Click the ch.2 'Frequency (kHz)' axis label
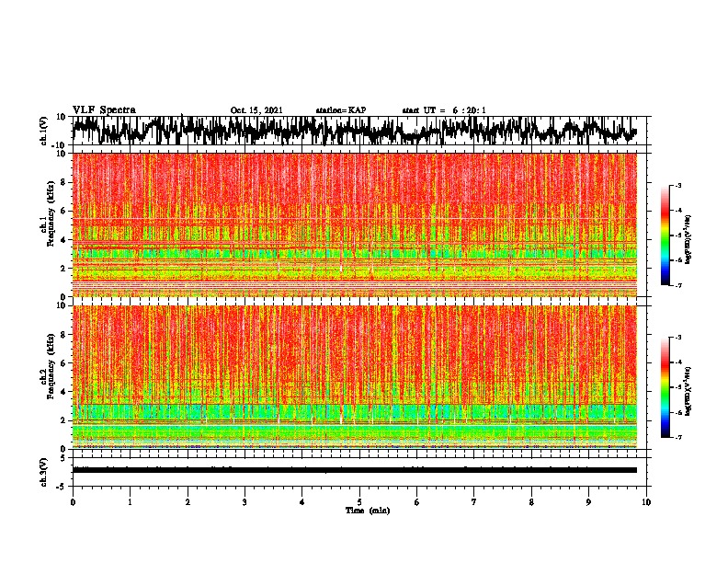 coord(51,366)
